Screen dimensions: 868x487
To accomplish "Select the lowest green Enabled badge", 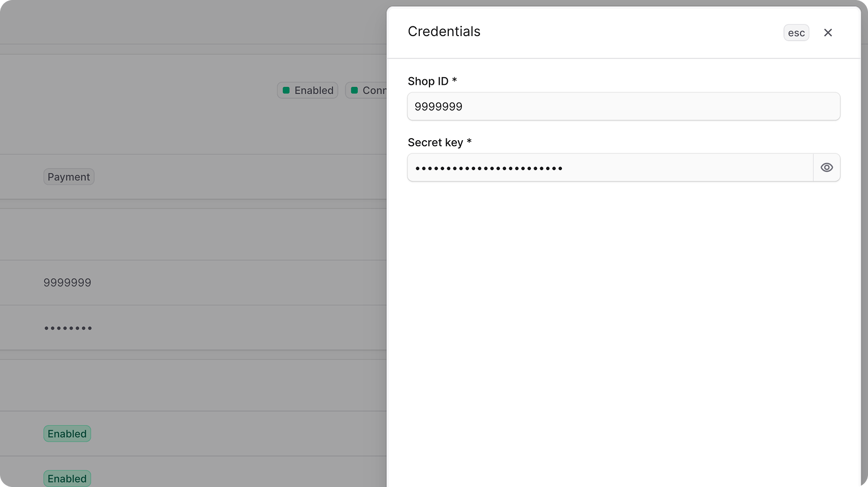I will click(x=67, y=478).
